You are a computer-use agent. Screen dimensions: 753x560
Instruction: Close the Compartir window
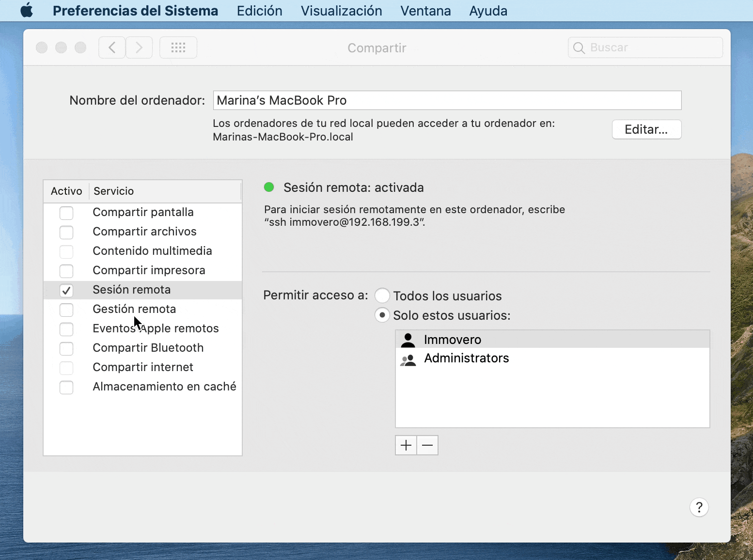point(42,47)
